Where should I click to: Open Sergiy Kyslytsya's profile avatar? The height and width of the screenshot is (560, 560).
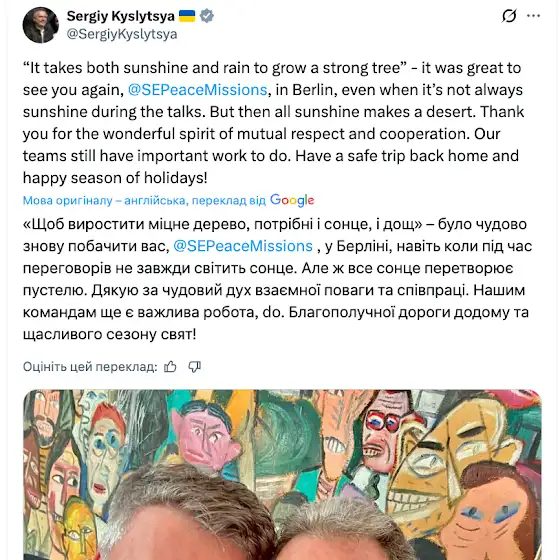click(x=41, y=25)
